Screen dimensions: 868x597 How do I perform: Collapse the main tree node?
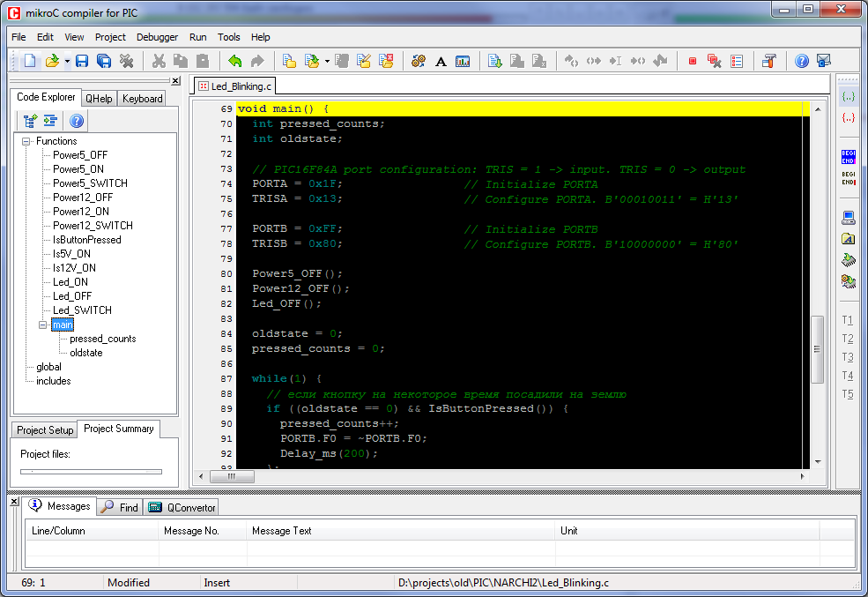tap(42, 325)
